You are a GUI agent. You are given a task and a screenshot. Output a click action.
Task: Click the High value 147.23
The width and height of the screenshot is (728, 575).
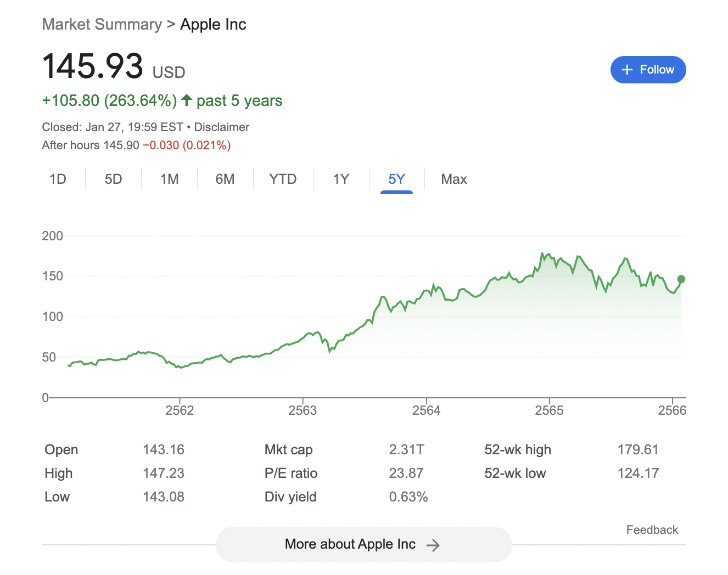[x=164, y=473]
